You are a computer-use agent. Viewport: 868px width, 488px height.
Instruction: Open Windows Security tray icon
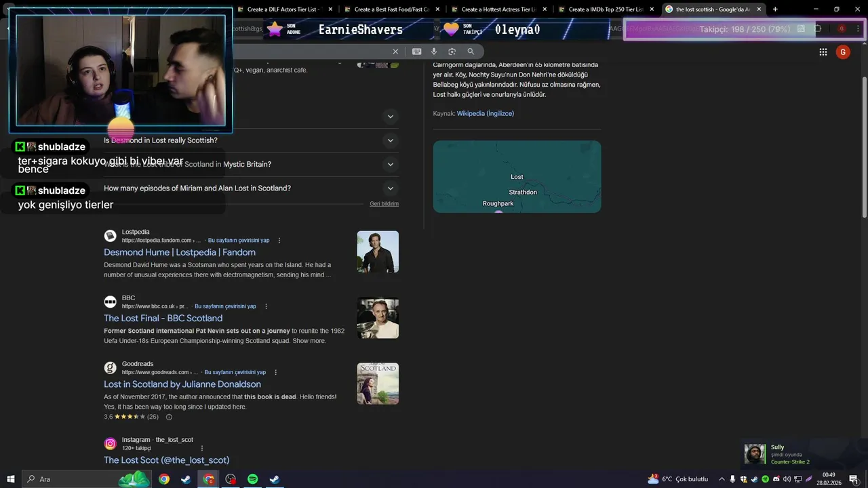click(x=744, y=479)
